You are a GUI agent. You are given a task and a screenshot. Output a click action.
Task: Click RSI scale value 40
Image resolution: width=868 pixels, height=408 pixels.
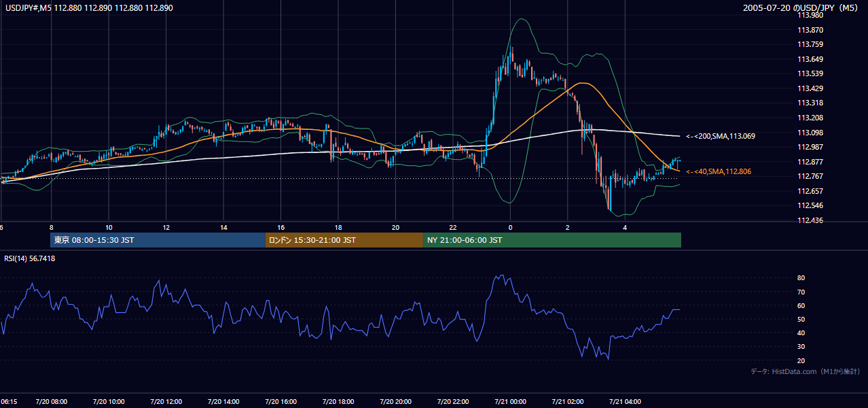pyautogui.click(x=801, y=333)
